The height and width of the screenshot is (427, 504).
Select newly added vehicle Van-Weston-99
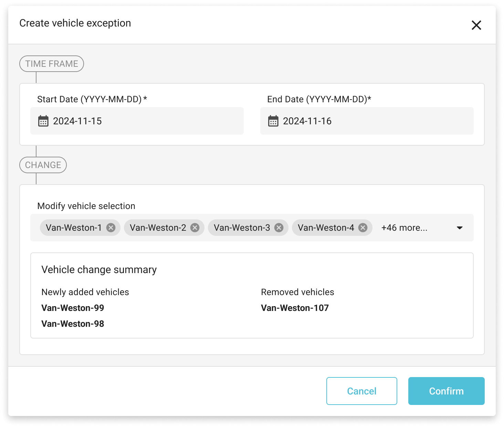pyautogui.click(x=73, y=308)
